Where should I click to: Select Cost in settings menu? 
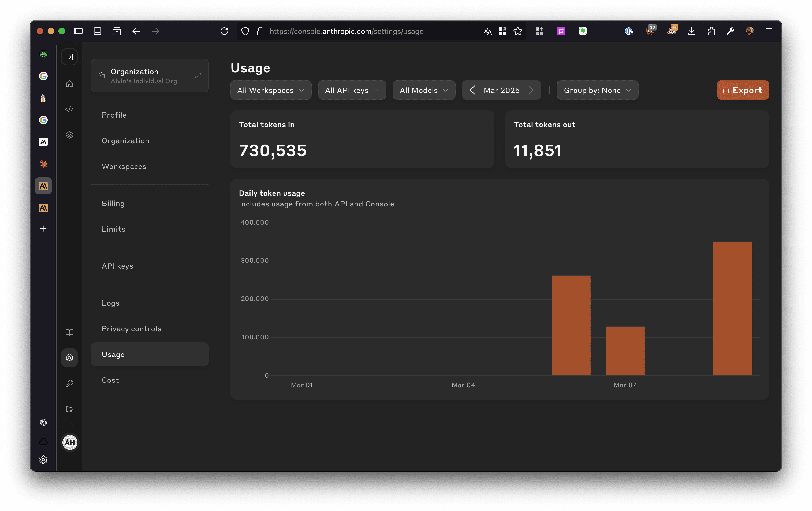pos(110,380)
